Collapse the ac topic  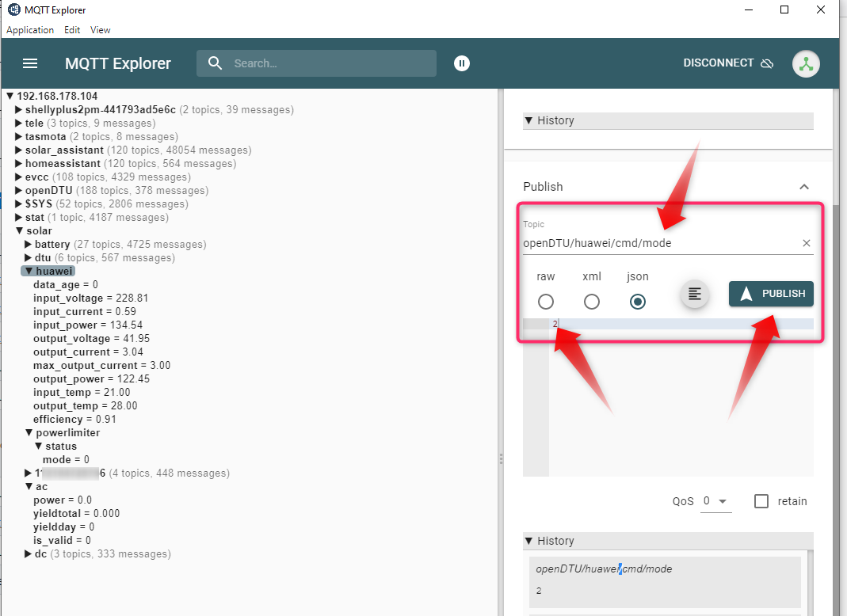[x=29, y=487]
